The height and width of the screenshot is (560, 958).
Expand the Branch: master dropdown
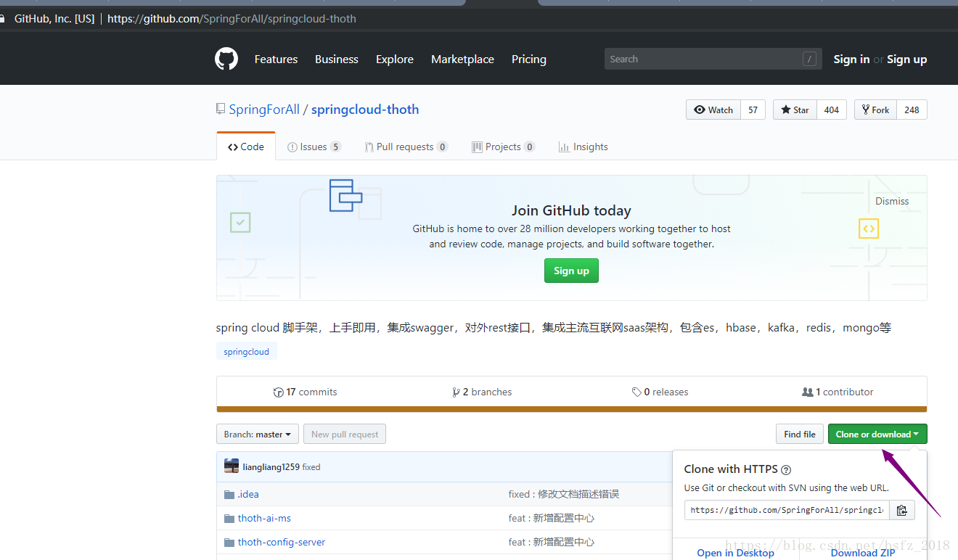(x=258, y=434)
